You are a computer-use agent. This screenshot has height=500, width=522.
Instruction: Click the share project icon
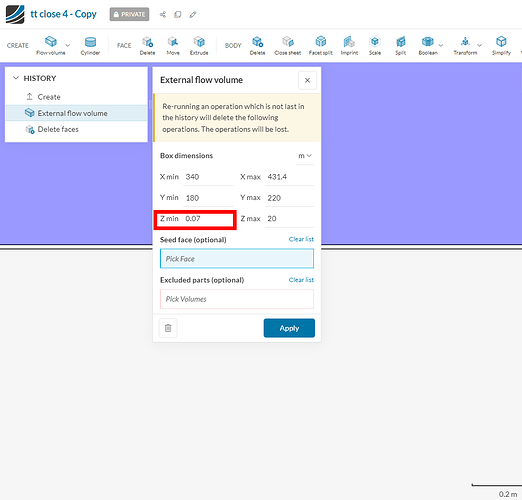(163, 14)
